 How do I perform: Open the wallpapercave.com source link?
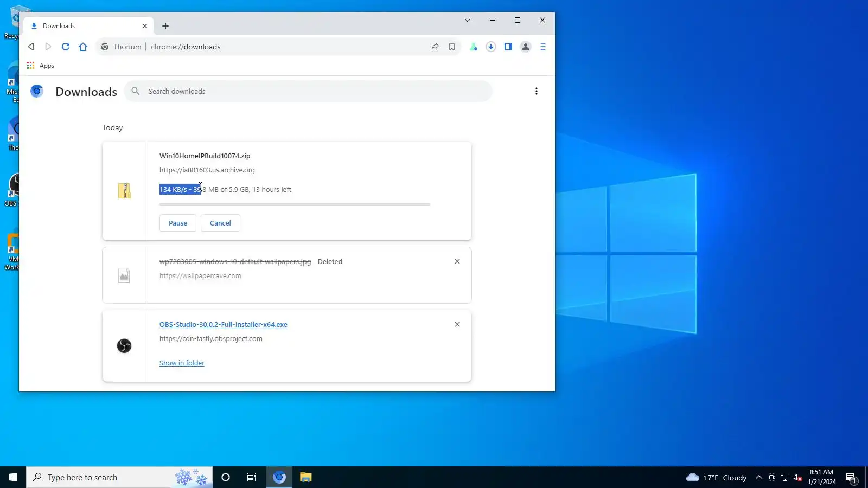tap(200, 275)
